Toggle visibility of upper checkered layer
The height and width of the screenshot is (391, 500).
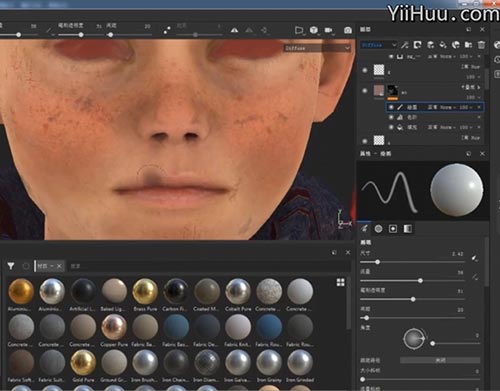click(x=365, y=70)
